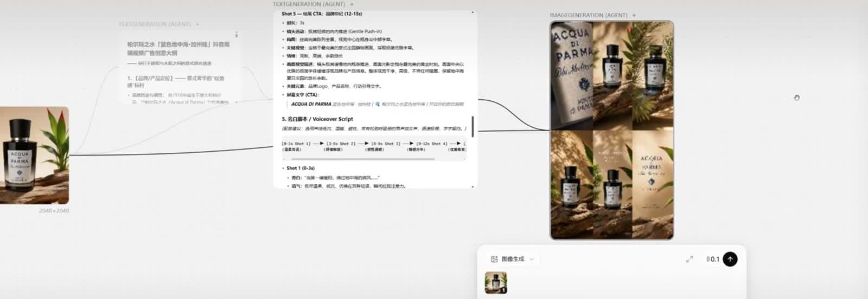Click the '[0-3s Shot 1]' entry in the code block
Viewport: 868px width, 299px height.
click(296, 144)
